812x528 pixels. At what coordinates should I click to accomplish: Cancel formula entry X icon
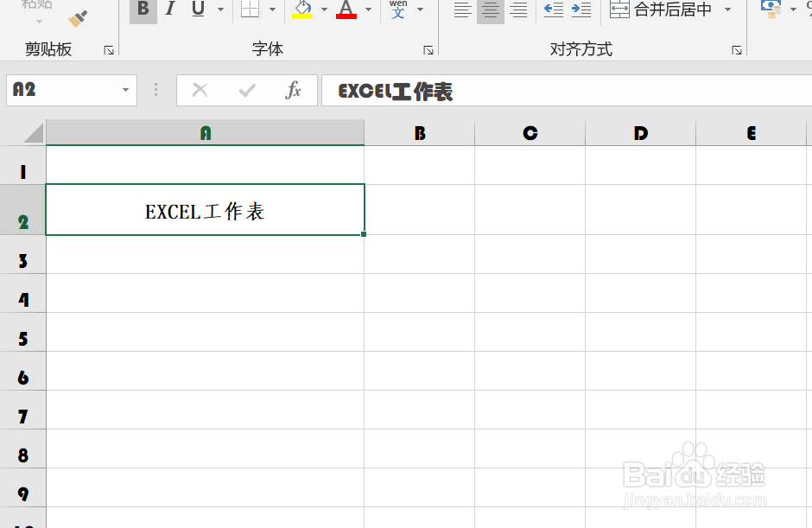[x=200, y=90]
